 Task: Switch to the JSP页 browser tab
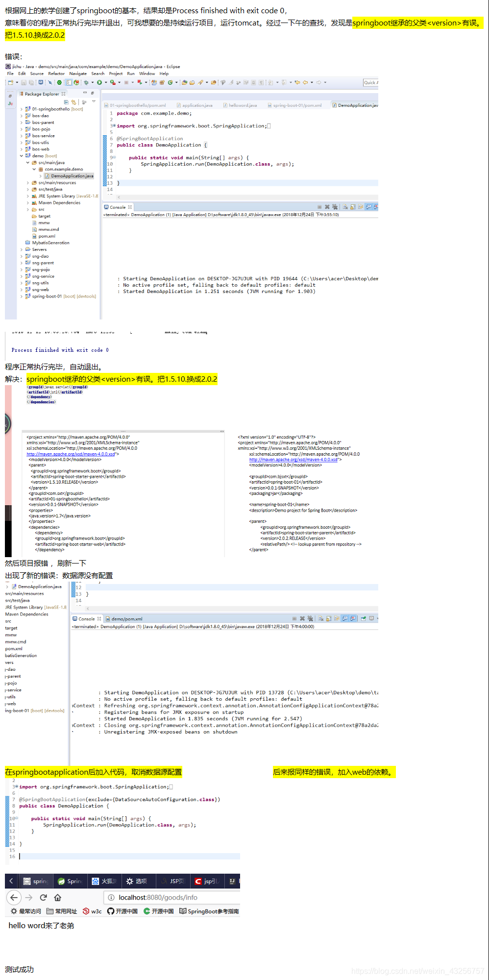[172, 881]
